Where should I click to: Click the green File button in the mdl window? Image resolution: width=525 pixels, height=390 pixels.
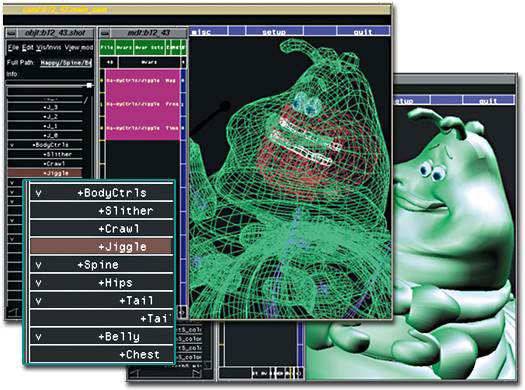click(x=107, y=48)
